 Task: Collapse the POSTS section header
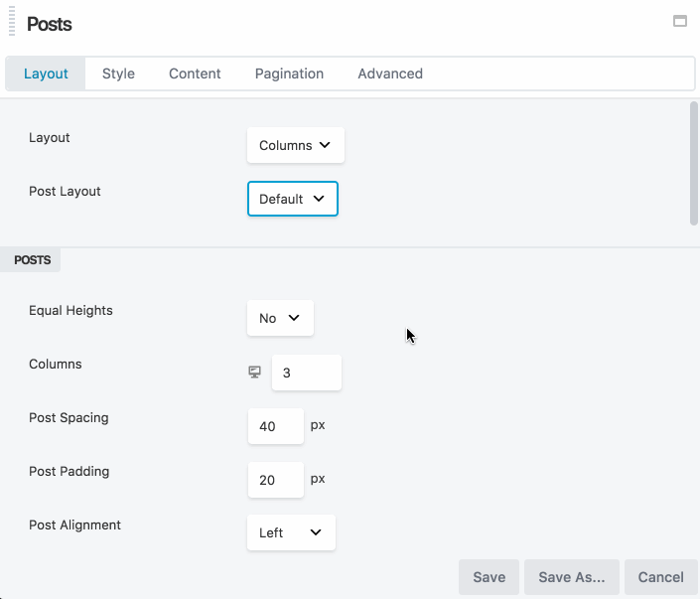[x=33, y=260]
